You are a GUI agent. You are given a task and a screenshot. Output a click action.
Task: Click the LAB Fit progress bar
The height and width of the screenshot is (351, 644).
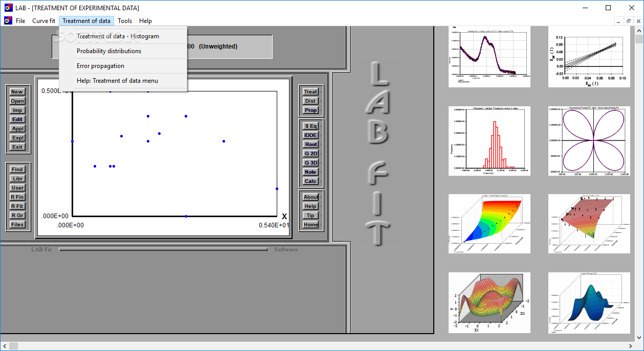pyautogui.click(x=163, y=249)
